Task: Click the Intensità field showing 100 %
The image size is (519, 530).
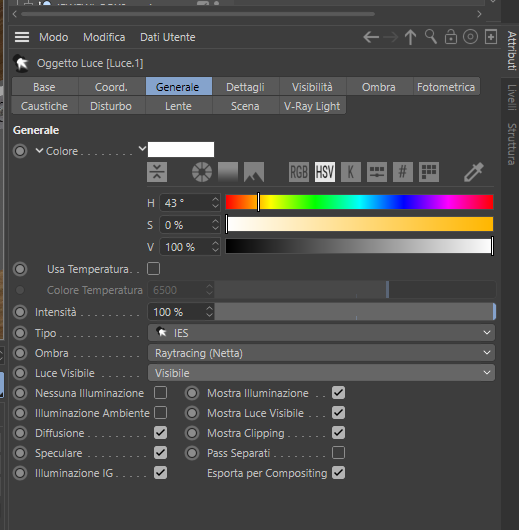Action: pyautogui.click(x=181, y=312)
